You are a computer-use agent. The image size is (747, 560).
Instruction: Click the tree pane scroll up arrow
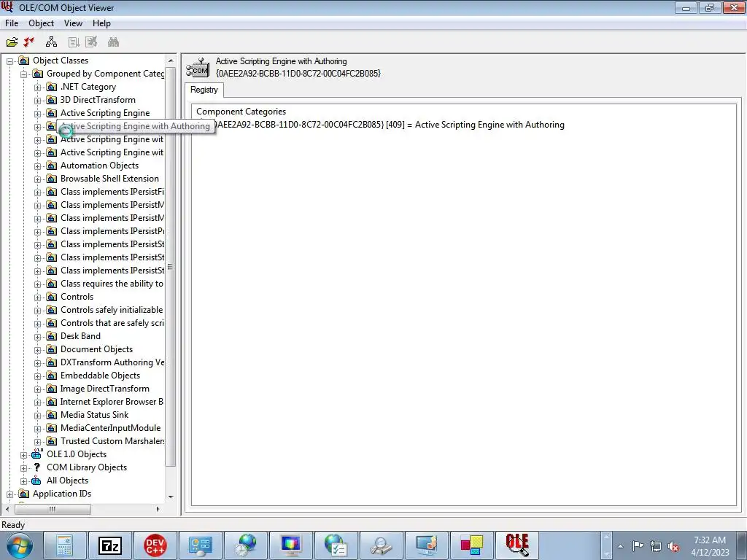pyautogui.click(x=171, y=61)
